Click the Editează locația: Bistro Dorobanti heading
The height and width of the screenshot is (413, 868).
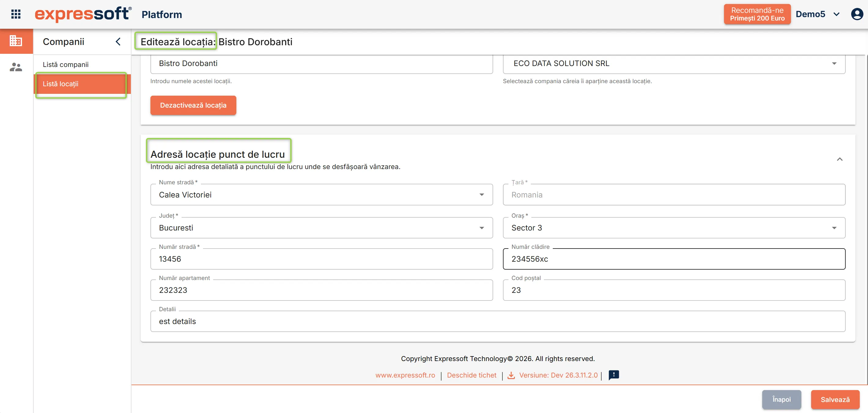tap(216, 42)
